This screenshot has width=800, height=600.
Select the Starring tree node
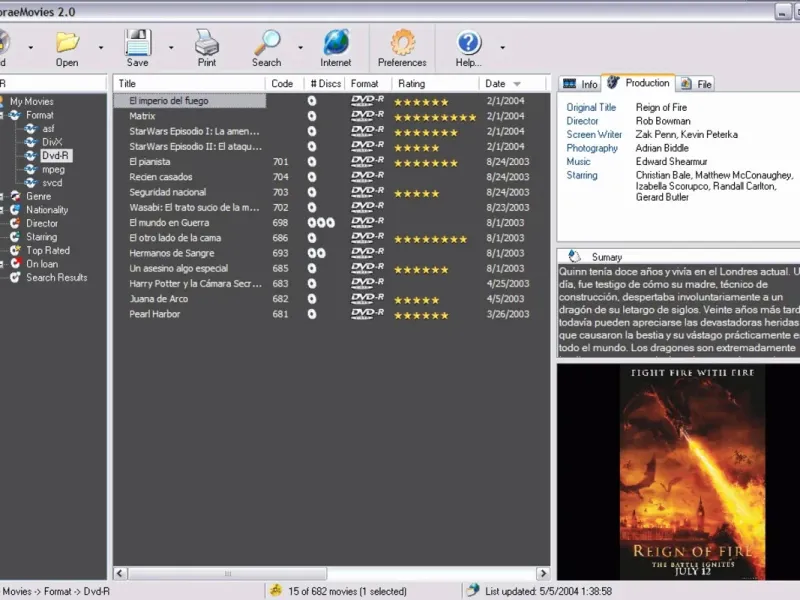42,237
